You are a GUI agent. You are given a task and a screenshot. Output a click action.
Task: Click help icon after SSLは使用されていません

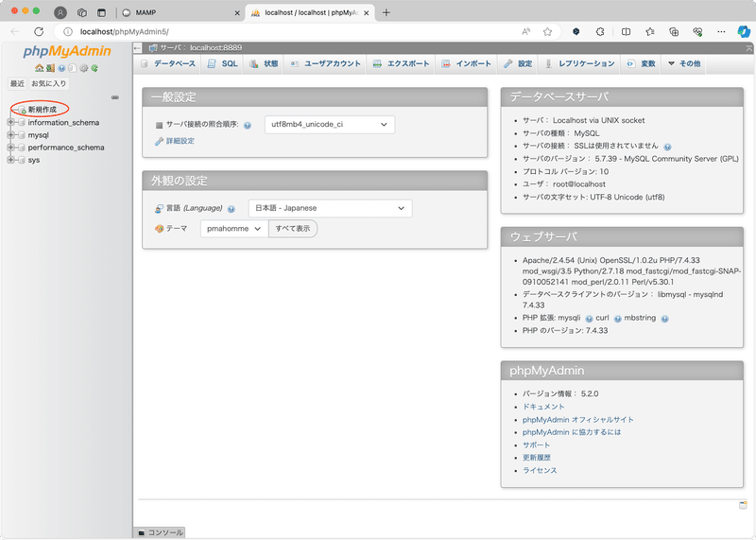(x=667, y=147)
